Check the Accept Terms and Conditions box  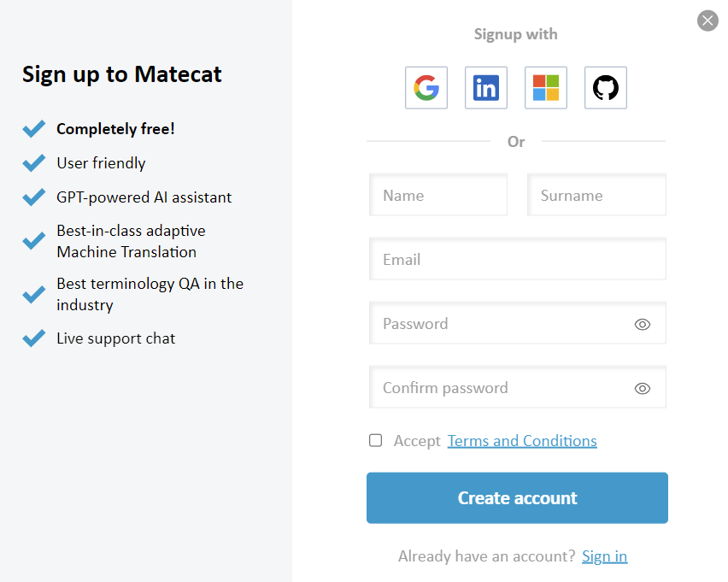point(375,440)
